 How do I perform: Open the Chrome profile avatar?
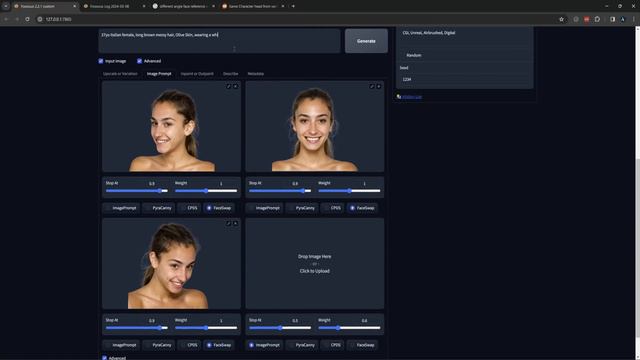(623, 19)
